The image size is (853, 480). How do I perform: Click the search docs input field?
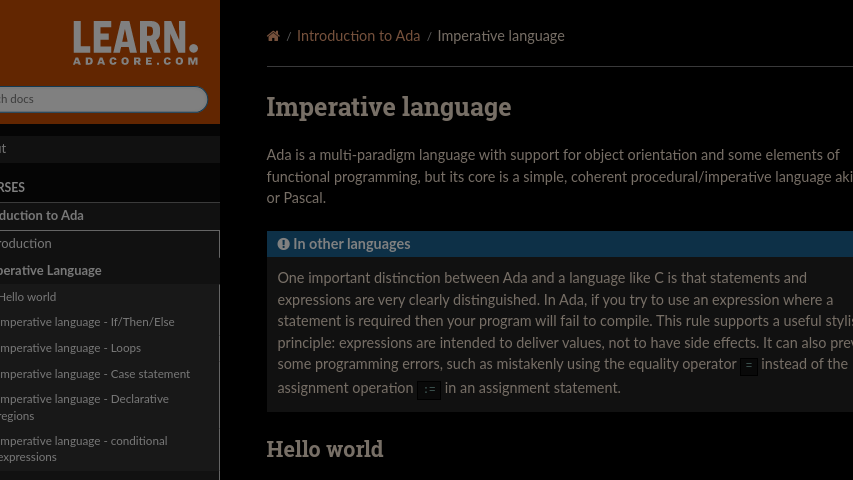pos(100,99)
